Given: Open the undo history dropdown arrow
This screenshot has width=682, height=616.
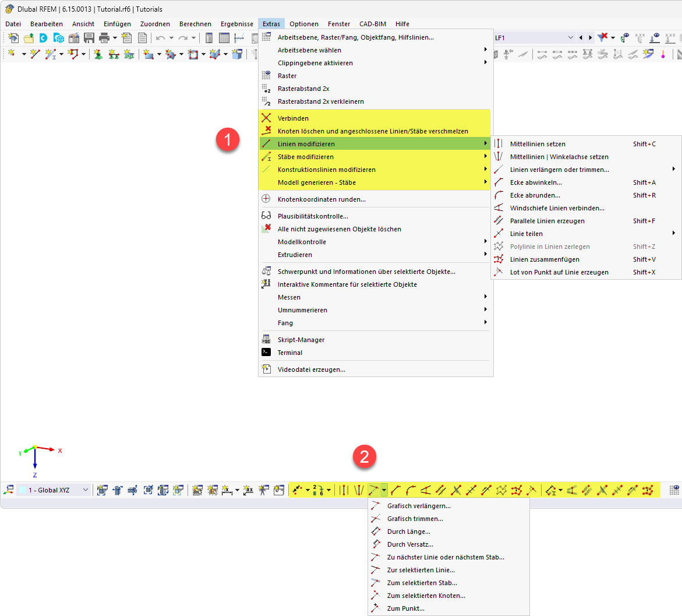Looking at the screenshot, I should pyautogui.click(x=171, y=38).
